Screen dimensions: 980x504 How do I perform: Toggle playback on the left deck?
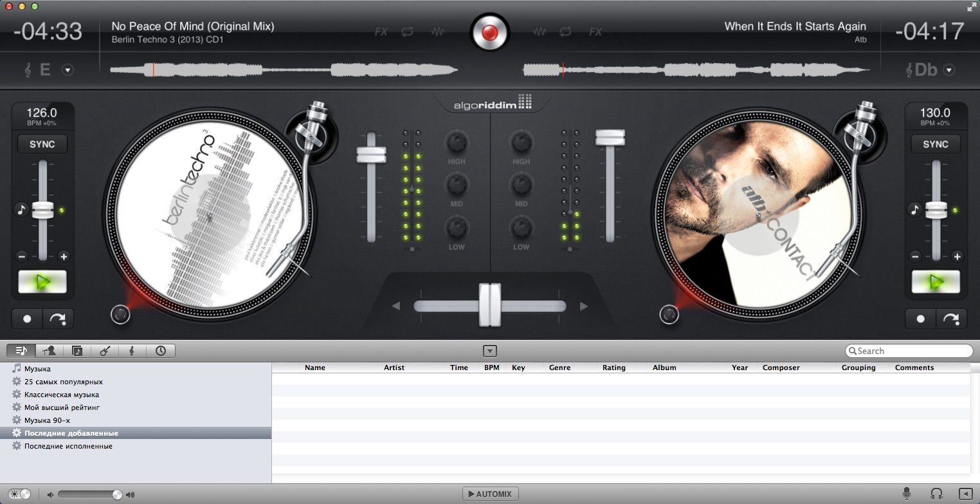(42, 282)
